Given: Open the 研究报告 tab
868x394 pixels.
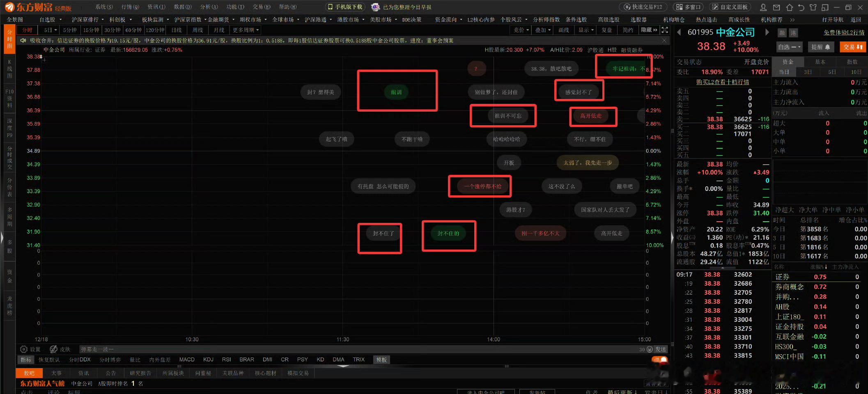Looking at the screenshot, I should tap(140, 373).
